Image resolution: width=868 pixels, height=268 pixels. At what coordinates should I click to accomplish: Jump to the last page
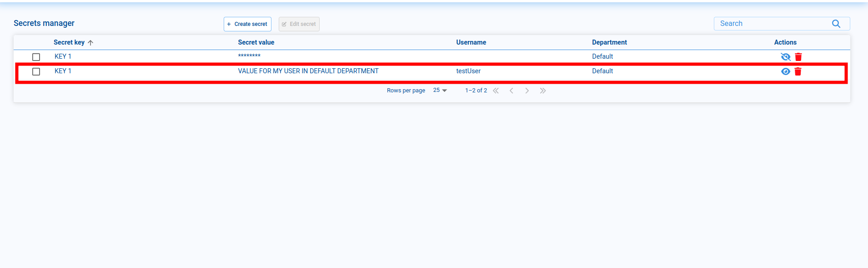(542, 91)
